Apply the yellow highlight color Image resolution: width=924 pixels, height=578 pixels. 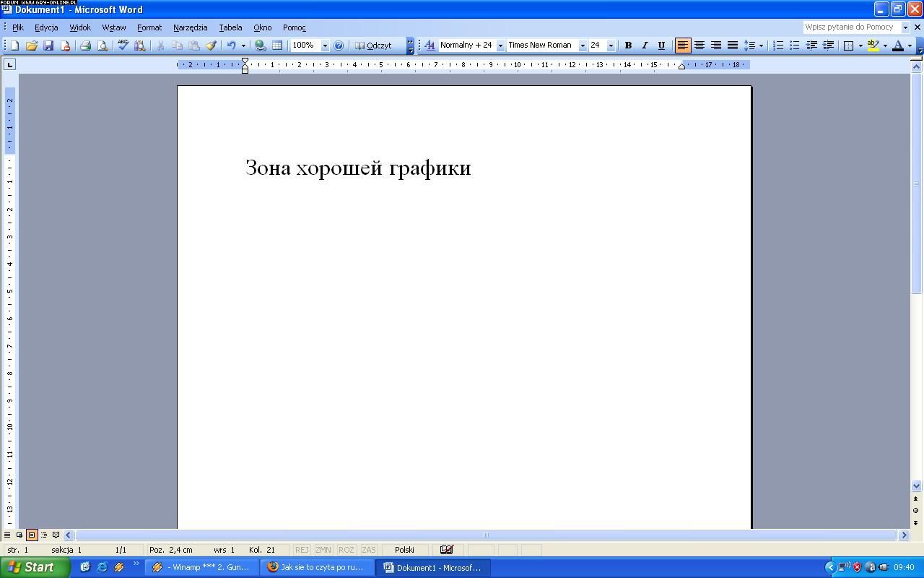873,46
